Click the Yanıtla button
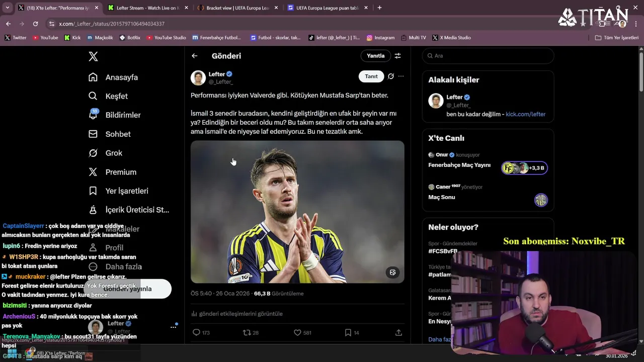Screen dimensions: 644x362 click(x=375, y=56)
